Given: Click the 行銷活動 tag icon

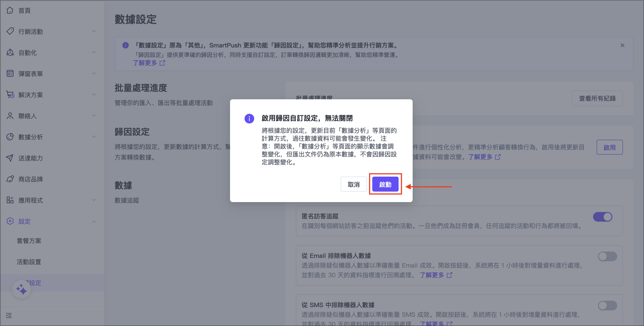Looking at the screenshot, I should 10,31.
